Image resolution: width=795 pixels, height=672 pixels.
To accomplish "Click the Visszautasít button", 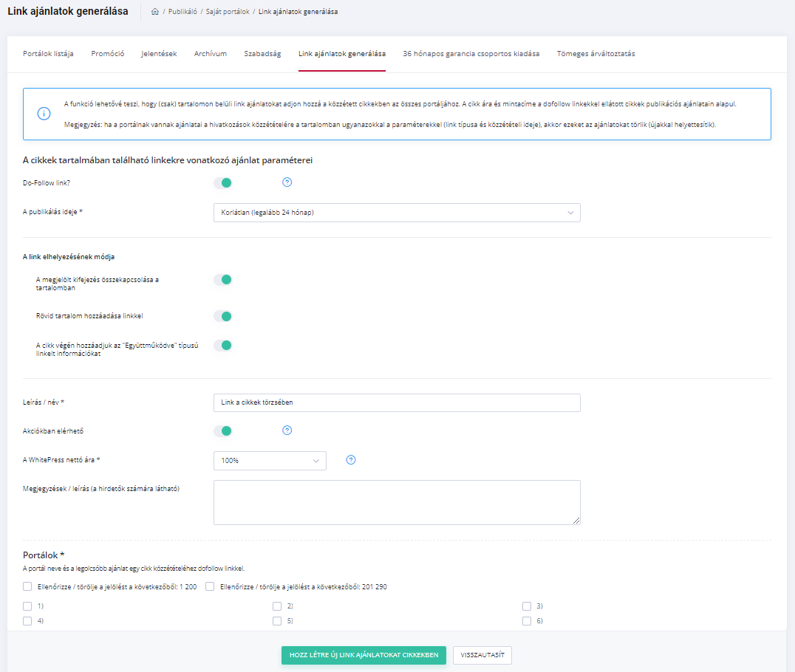I will tap(482, 655).
